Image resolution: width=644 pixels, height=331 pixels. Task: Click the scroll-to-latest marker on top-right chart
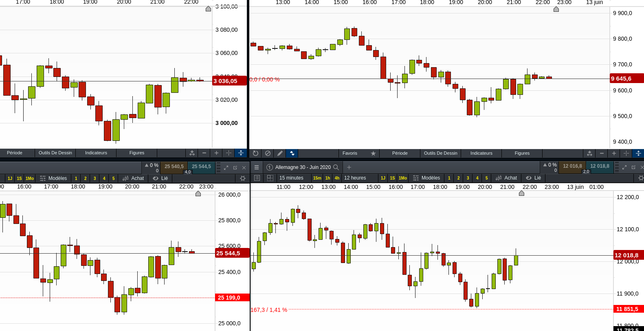(x=556, y=9)
